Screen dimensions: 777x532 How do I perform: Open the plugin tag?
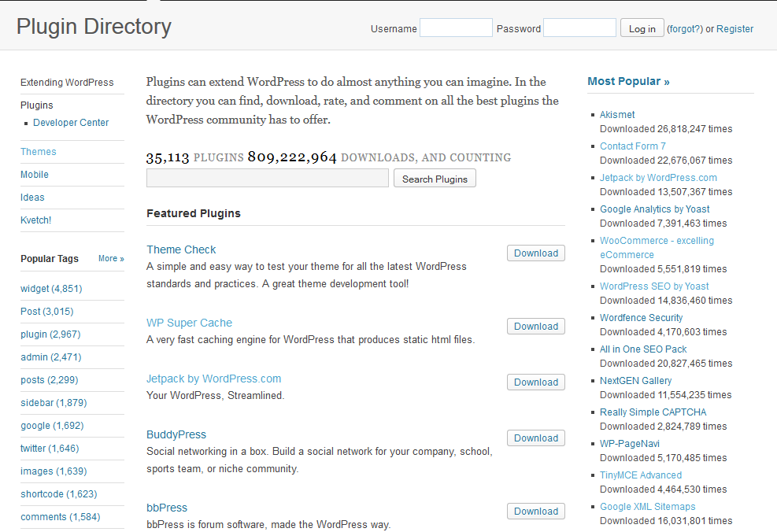50,334
